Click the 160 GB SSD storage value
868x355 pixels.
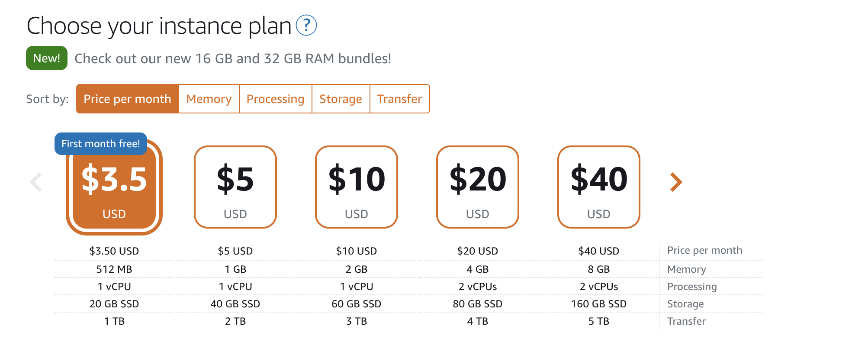[599, 304]
